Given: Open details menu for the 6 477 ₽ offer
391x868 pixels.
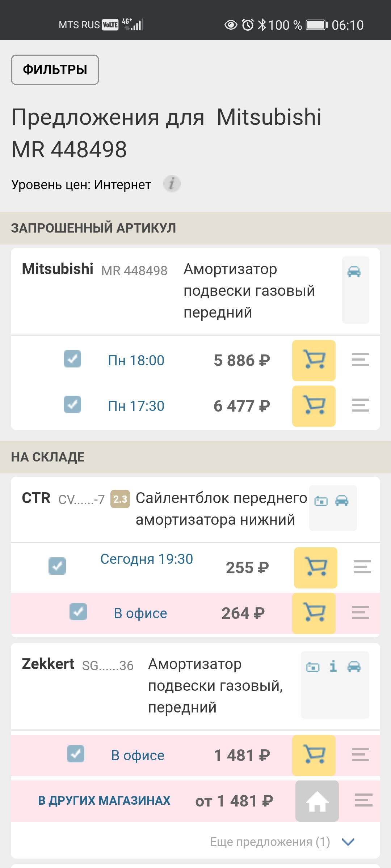Looking at the screenshot, I should click(x=360, y=405).
